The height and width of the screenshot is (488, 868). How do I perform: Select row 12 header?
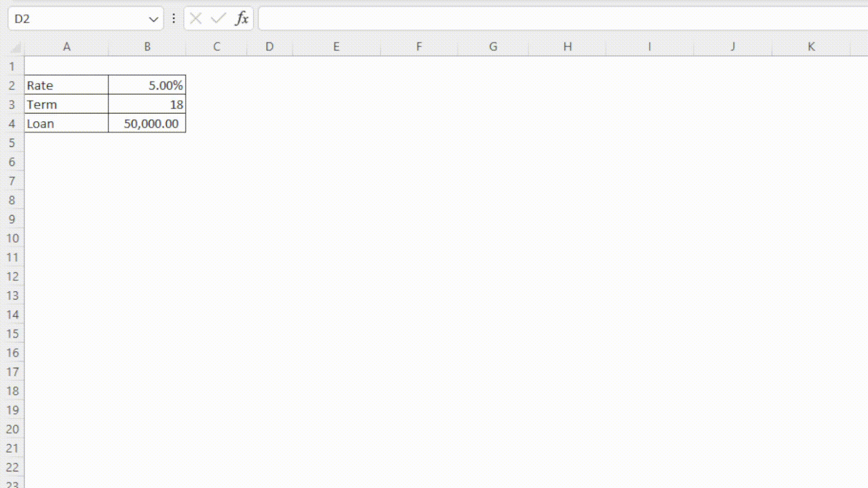tap(12, 276)
